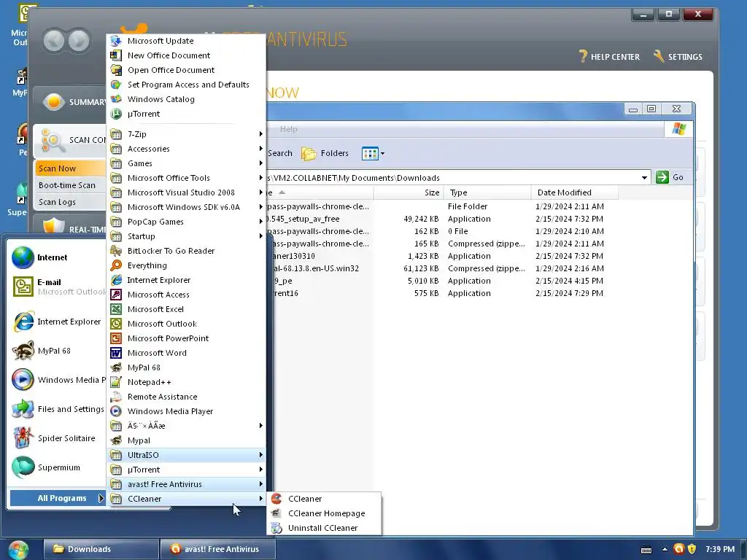Launch µTorrent shortcut above 7-Zip

click(186, 114)
